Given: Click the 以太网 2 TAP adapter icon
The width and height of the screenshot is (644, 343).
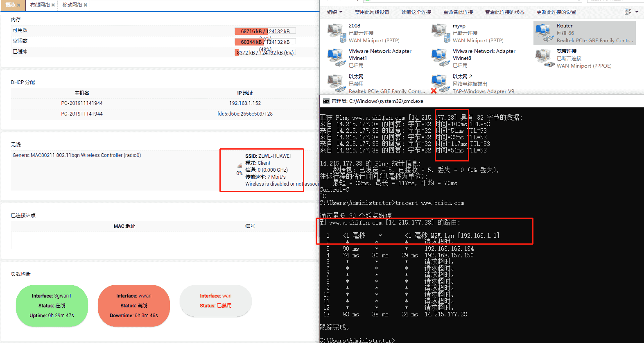Looking at the screenshot, I should tap(440, 84).
